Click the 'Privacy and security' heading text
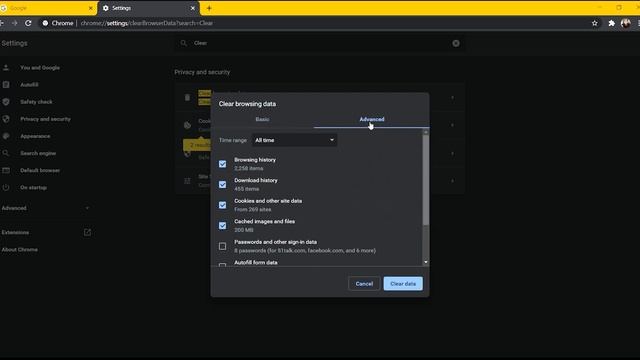640x360 pixels. point(202,72)
